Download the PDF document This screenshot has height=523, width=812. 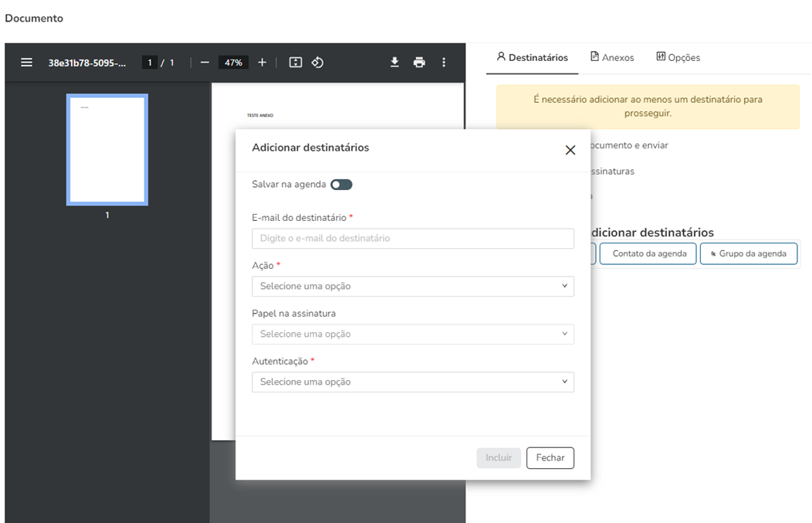pos(394,63)
